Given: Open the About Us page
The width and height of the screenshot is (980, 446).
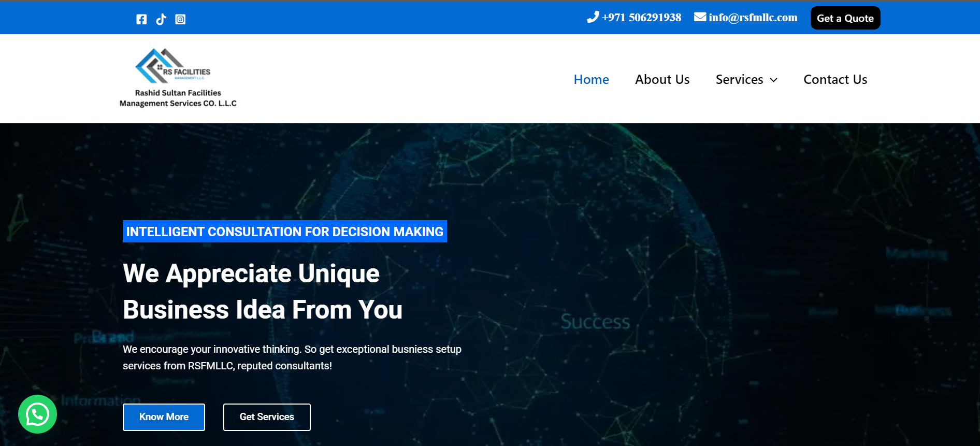Looking at the screenshot, I should pyautogui.click(x=662, y=79).
